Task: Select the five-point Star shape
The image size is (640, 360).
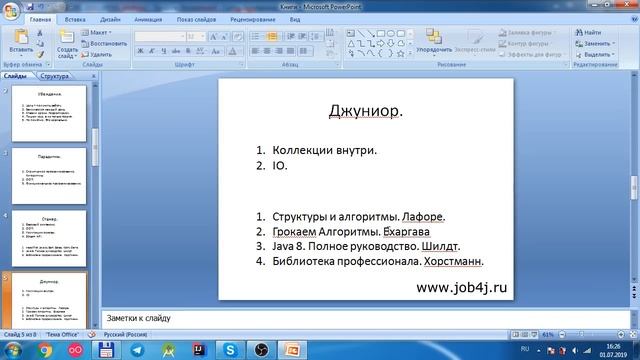Action: point(400,53)
